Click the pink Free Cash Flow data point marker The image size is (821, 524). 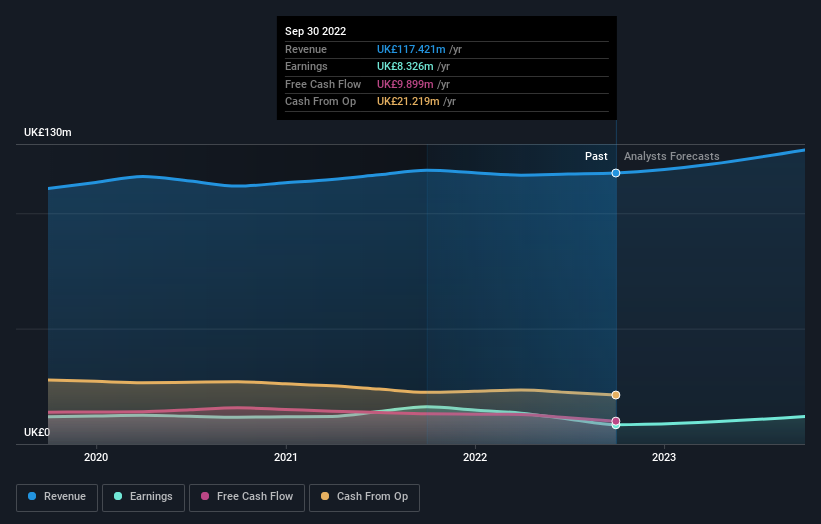(616, 421)
